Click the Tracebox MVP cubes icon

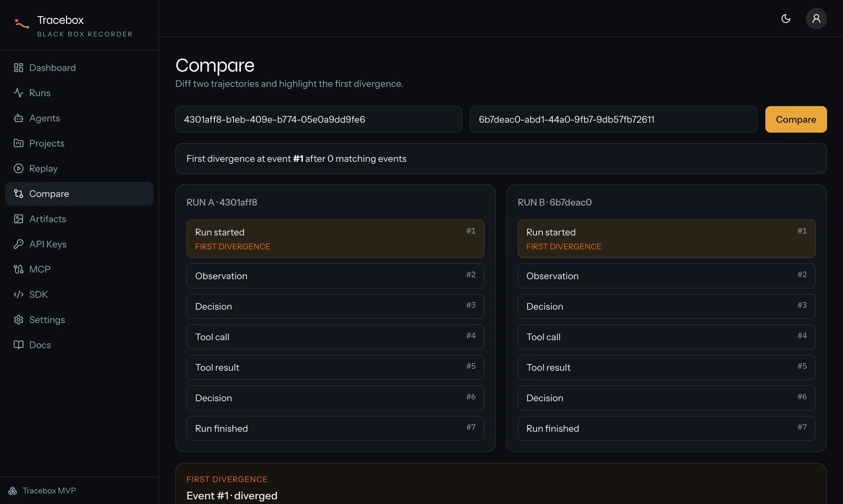coord(13,491)
